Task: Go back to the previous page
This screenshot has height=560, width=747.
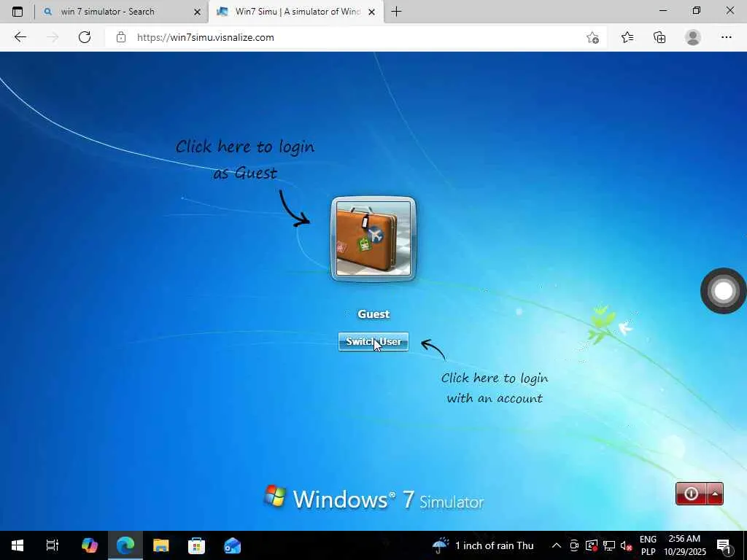Action: pos(20,37)
